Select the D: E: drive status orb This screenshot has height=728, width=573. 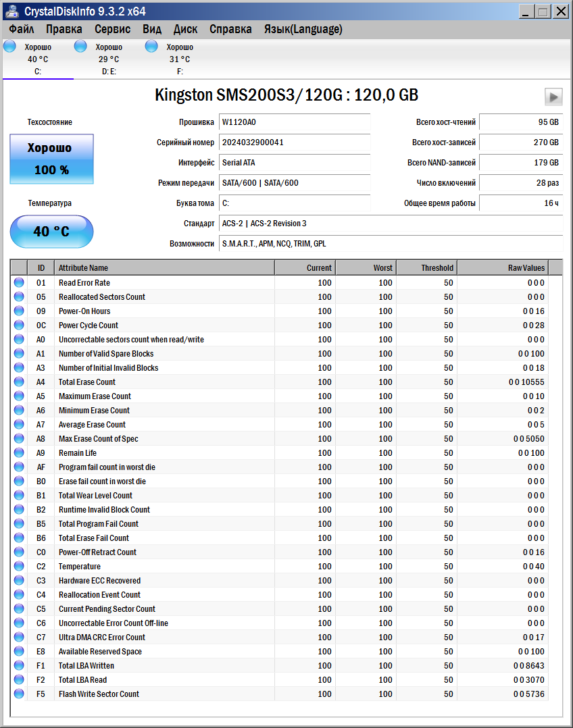[x=81, y=47]
